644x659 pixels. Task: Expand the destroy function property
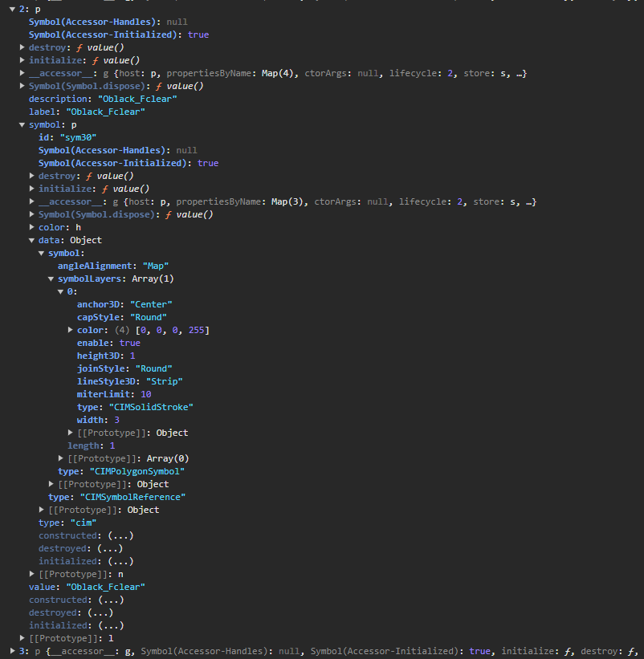click(x=22, y=47)
